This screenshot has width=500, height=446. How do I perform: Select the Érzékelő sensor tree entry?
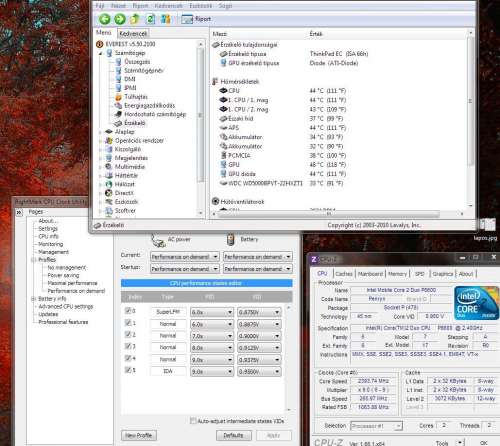134,123
